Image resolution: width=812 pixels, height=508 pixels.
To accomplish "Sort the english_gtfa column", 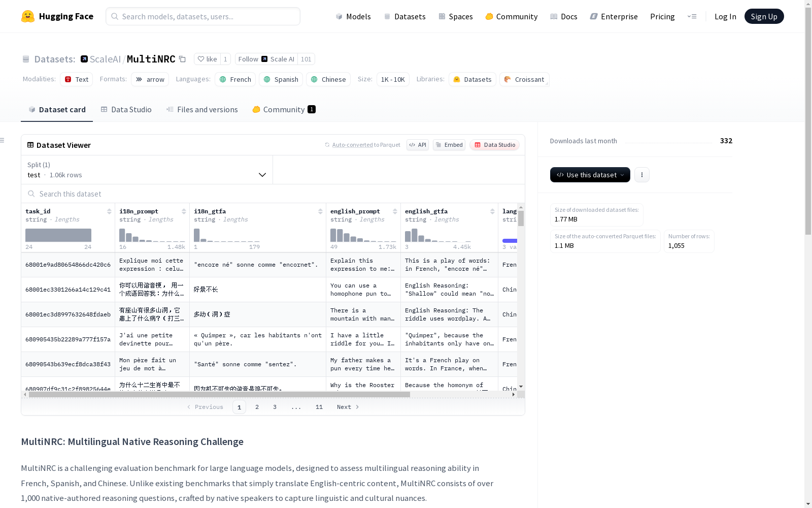I will pyautogui.click(x=492, y=211).
